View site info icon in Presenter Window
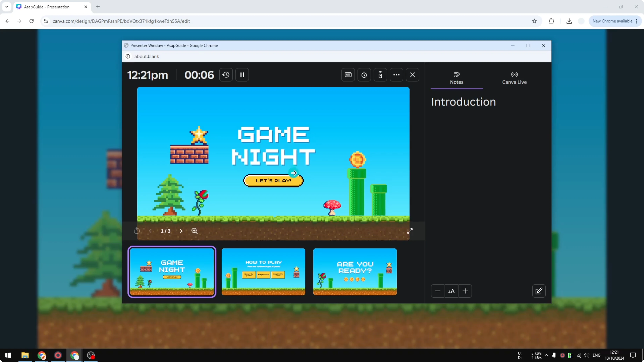The image size is (644, 362). (x=128, y=56)
